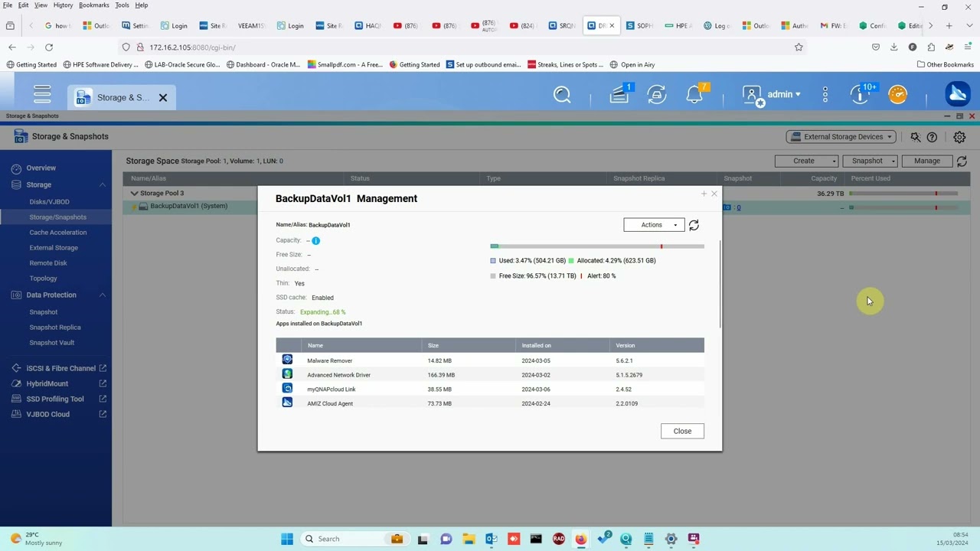Open Storage & Snapshots help question icon
This screenshot has width=980, height=551.
pyautogui.click(x=932, y=137)
